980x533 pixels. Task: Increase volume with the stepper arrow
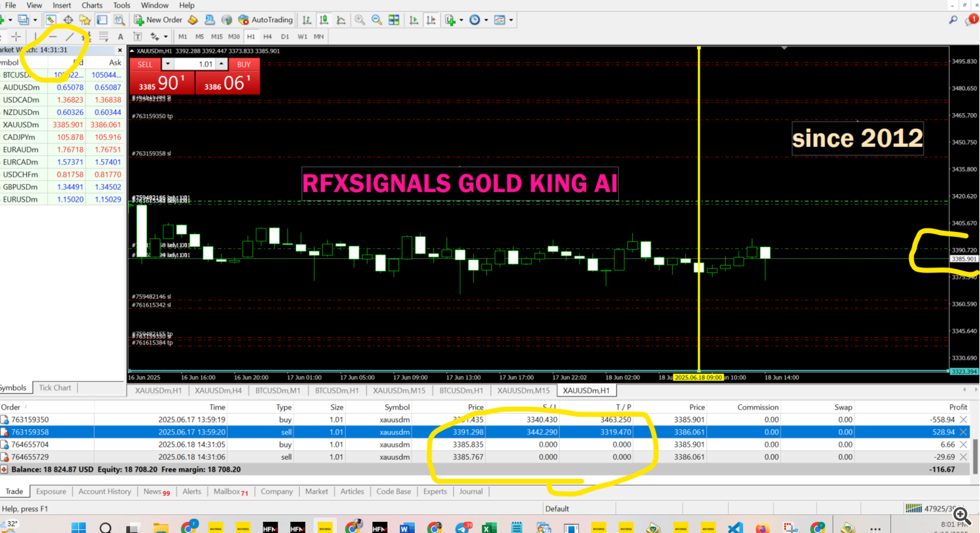click(x=222, y=64)
